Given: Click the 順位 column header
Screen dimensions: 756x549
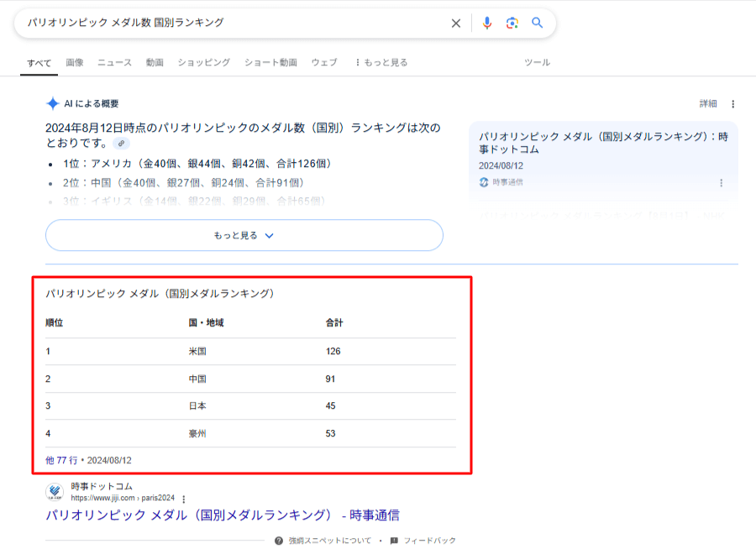Looking at the screenshot, I should point(54,323).
